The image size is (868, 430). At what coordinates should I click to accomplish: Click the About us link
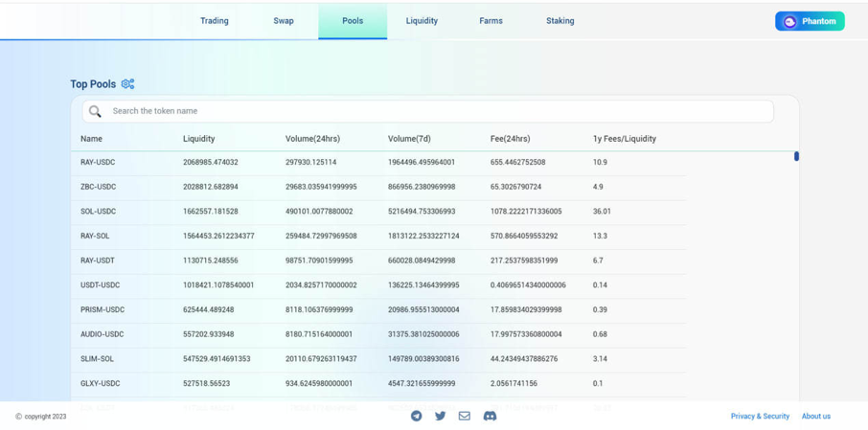click(816, 417)
